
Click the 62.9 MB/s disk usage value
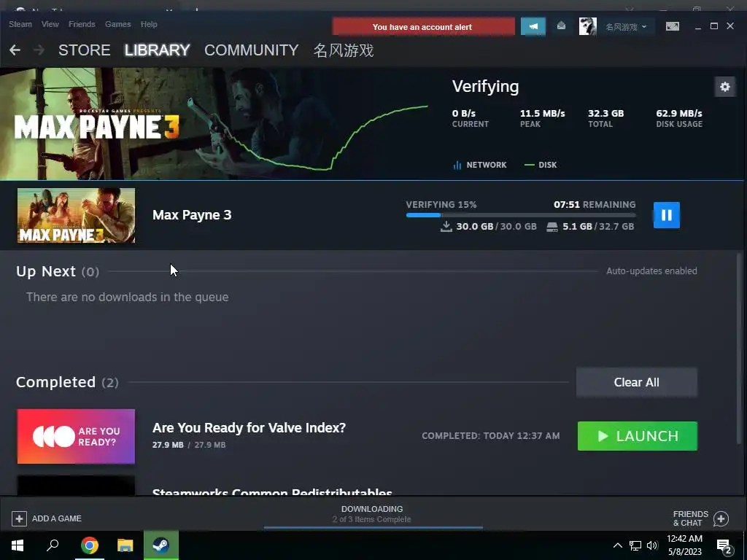click(679, 113)
